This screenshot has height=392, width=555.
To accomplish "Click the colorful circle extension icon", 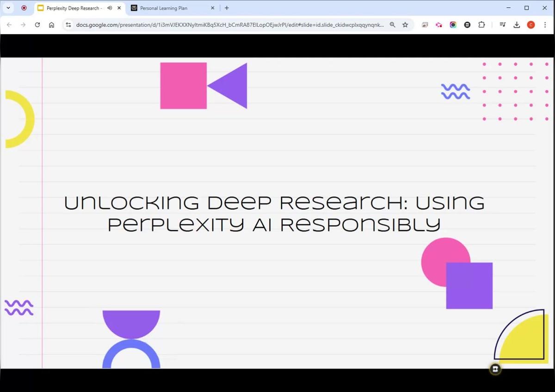I will point(453,25).
